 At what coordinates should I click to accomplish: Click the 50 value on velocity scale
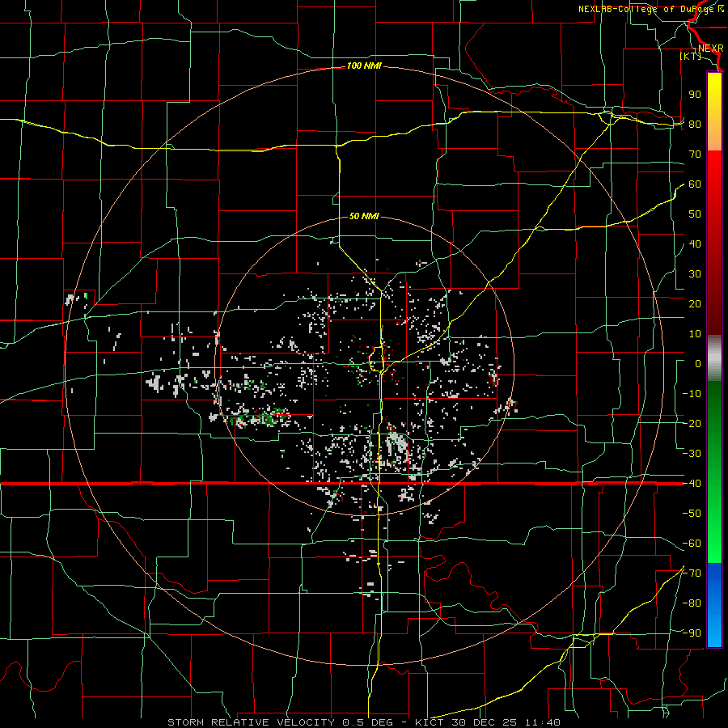(x=695, y=214)
